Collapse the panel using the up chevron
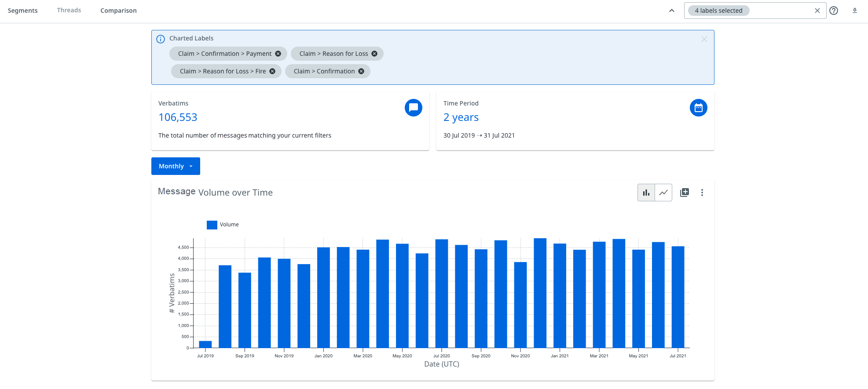The image size is (868, 389). [x=672, y=11]
